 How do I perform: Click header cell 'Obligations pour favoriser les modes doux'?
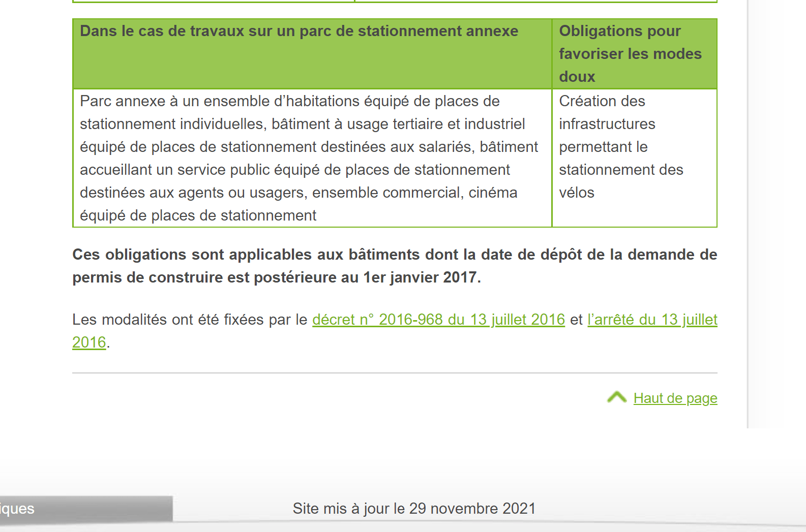[635, 54]
